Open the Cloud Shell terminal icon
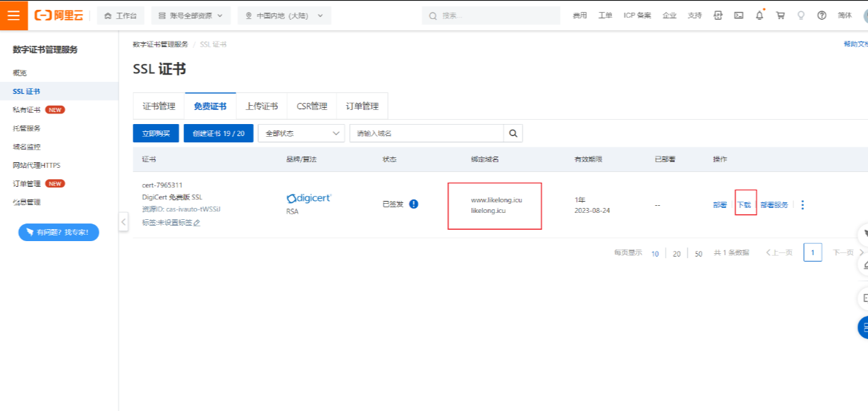 coord(738,16)
